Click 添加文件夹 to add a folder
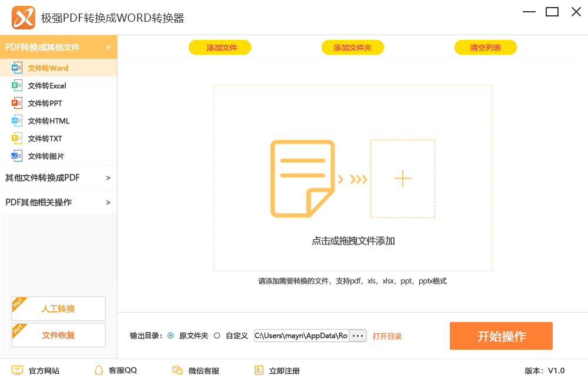The width and height of the screenshot is (588, 382). coord(352,47)
